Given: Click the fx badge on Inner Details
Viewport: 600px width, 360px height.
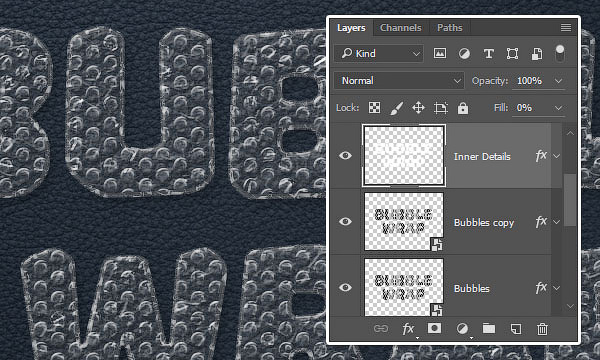Looking at the screenshot, I should pyautogui.click(x=541, y=156).
